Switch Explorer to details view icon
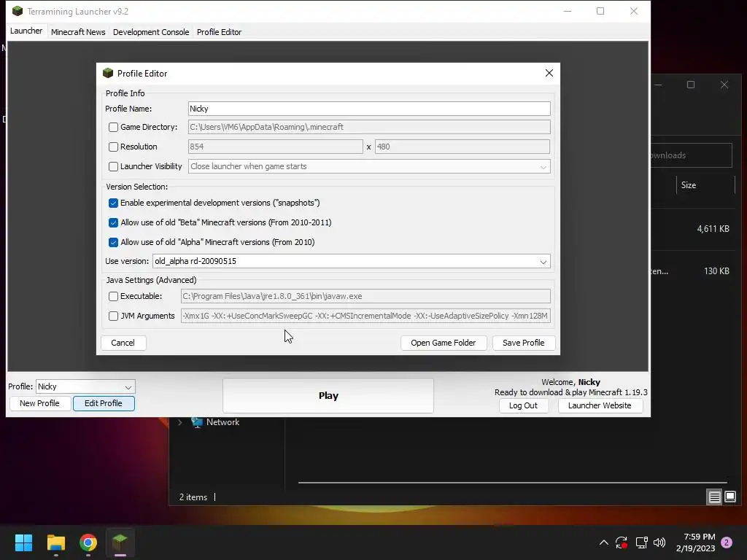This screenshot has height=560, width=747. tap(715, 497)
